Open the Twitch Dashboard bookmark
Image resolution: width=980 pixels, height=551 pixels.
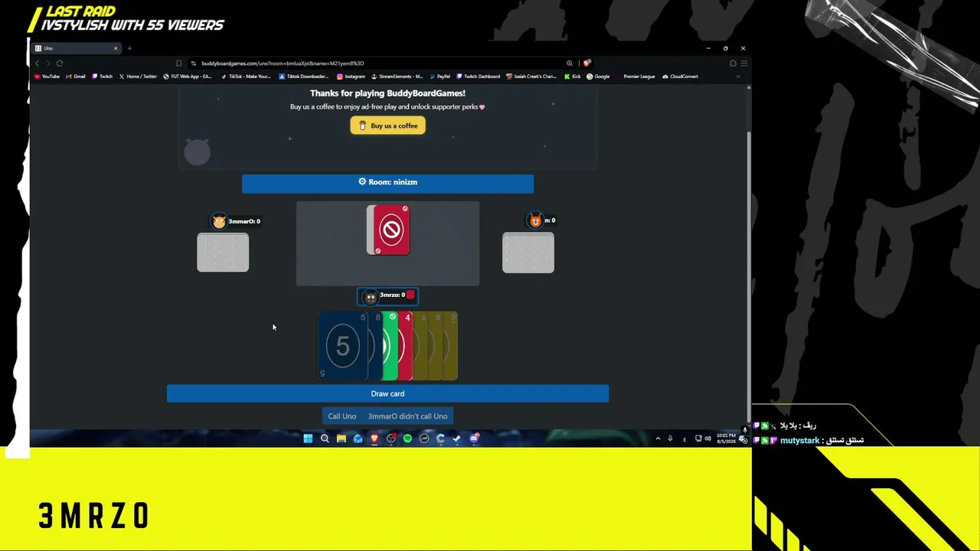click(x=478, y=77)
